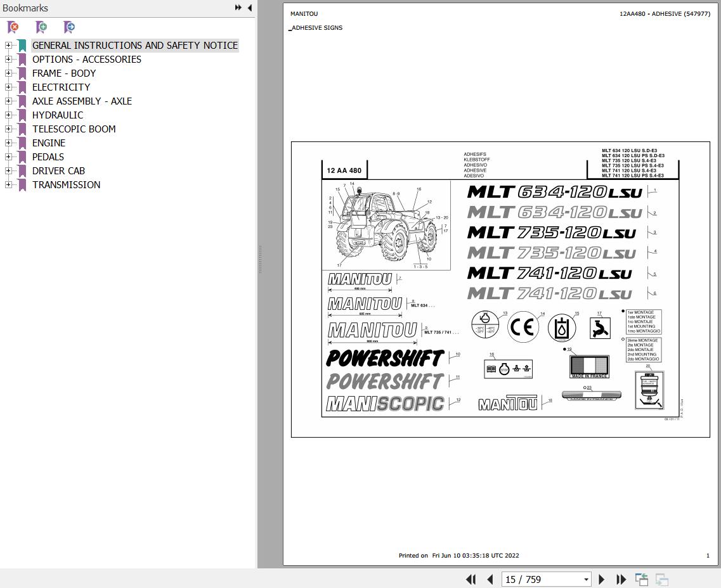The image size is (721, 588).
Task: Advance to the next page
Action: (x=601, y=579)
